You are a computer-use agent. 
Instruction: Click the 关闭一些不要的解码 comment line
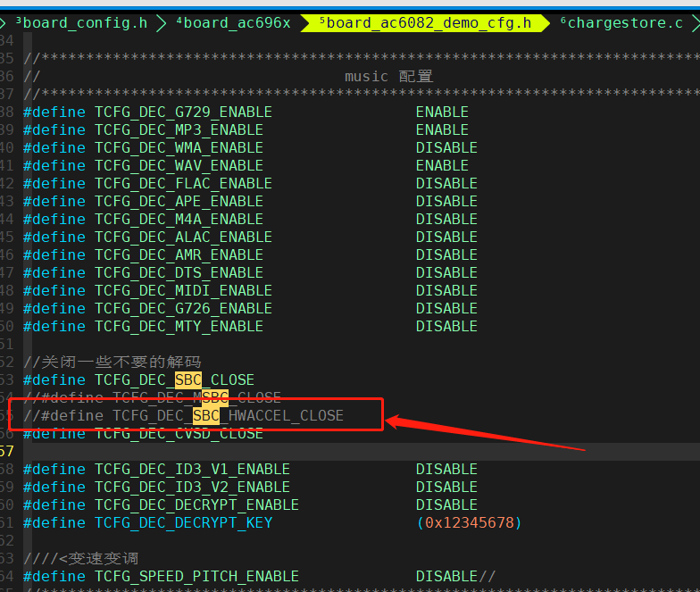[112, 363]
